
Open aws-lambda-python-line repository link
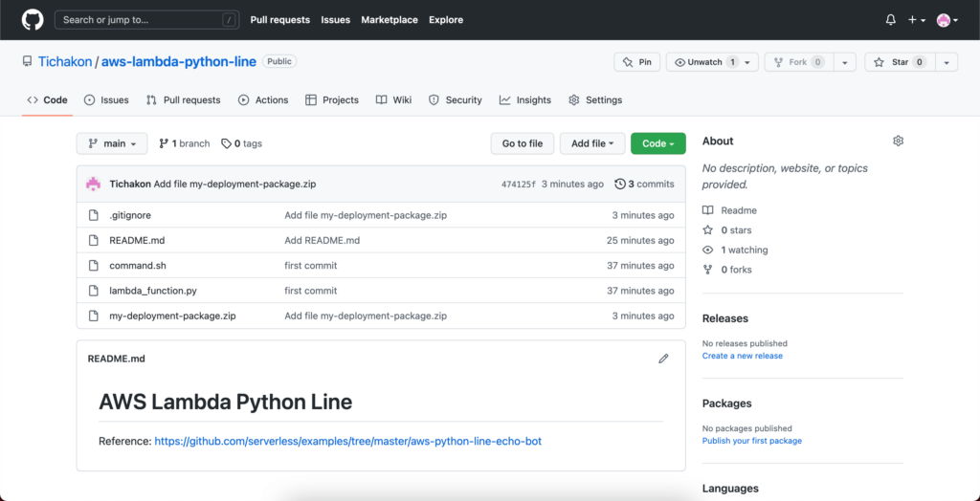(179, 62)
